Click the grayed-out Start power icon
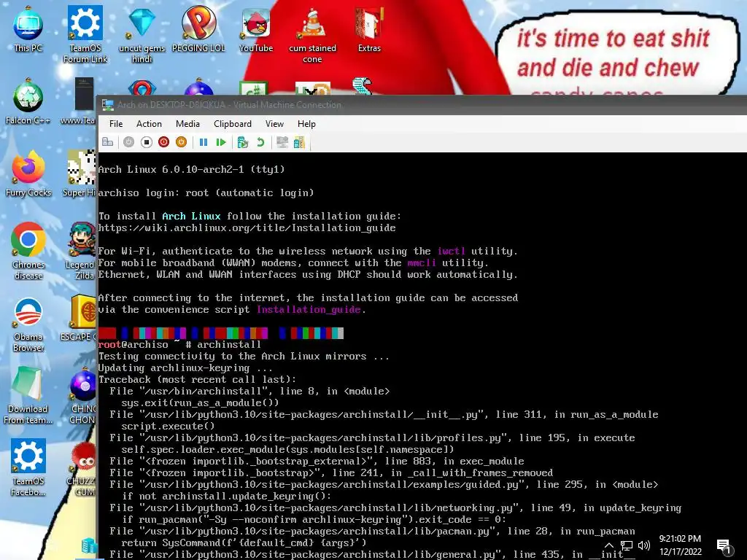The width and height of the screenshot is (747, 560). (x=128, y=142)
